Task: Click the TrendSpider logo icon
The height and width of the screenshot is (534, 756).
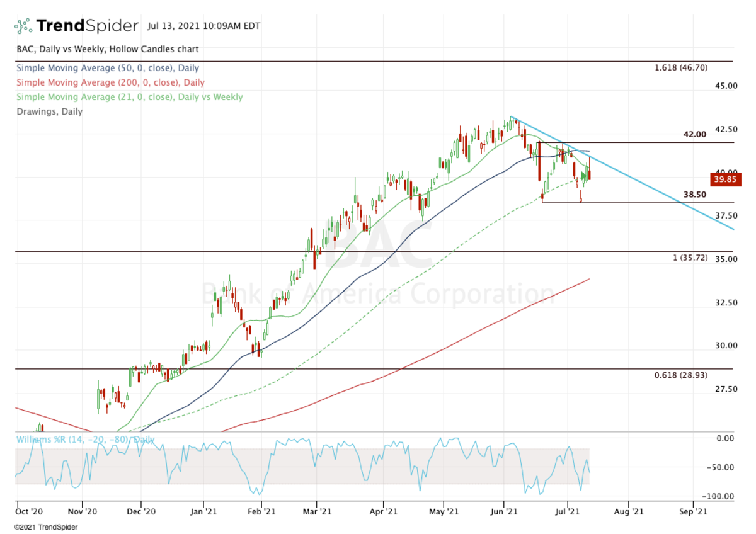Action: (23, 26)
